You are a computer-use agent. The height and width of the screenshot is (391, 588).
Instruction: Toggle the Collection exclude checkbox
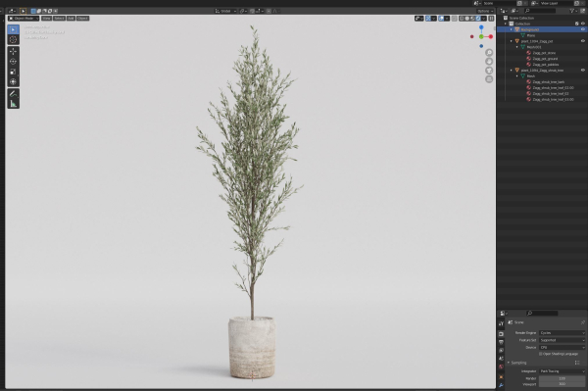click(x=577, y=24)
